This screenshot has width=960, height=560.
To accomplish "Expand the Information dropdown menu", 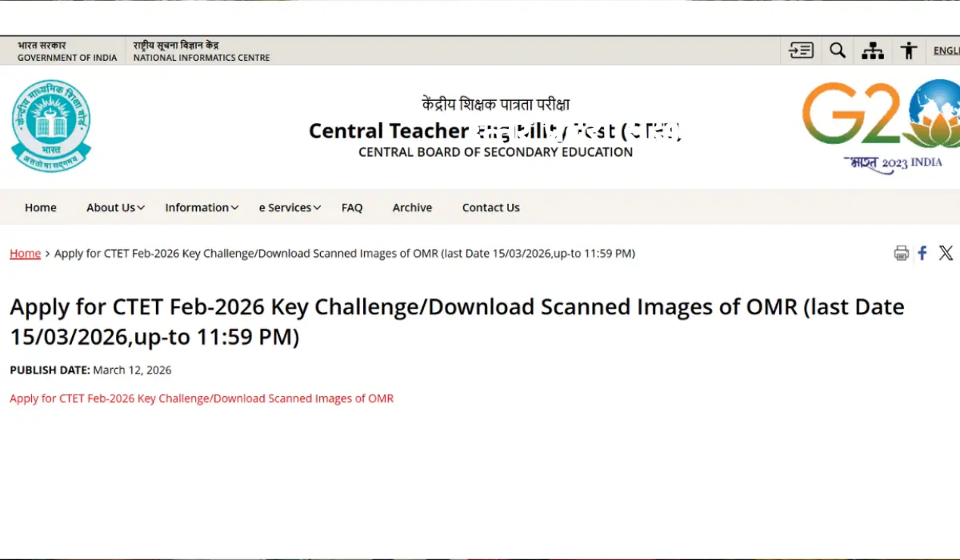I will pos(202,207).
